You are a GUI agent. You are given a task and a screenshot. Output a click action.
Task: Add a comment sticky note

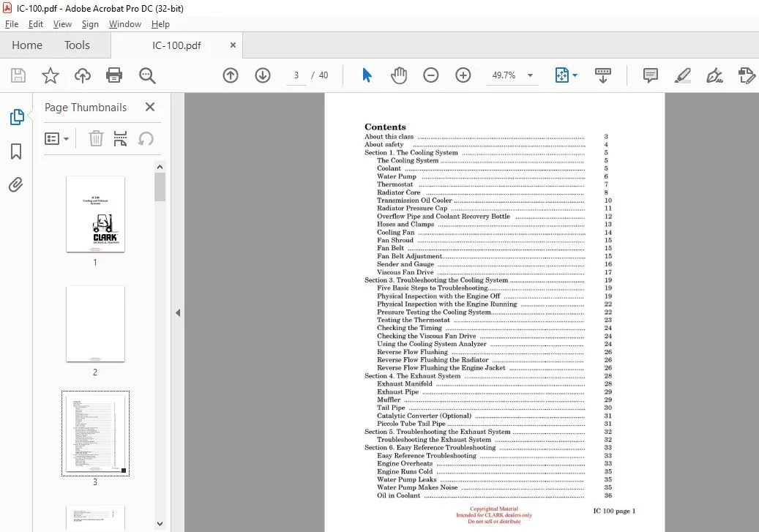point(650,75)
